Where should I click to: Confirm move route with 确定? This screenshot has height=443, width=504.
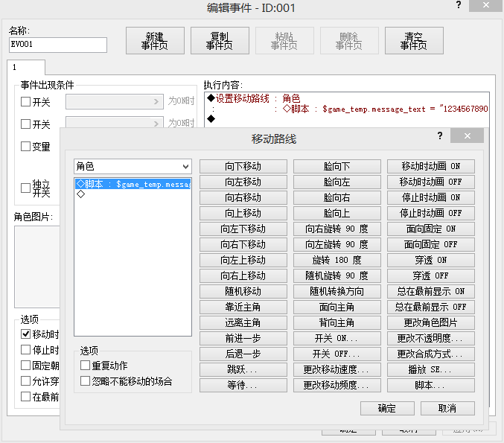[x=387, y=409]
